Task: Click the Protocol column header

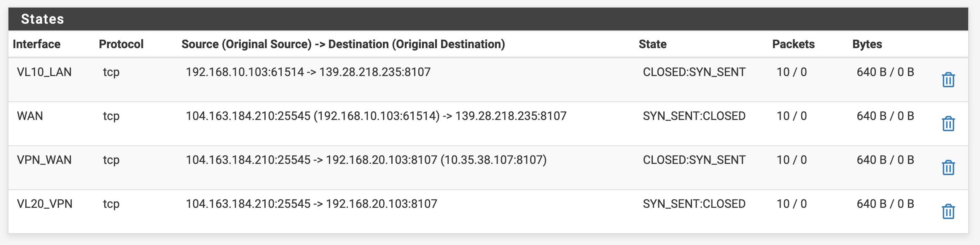Action: (x=121, y=44)
